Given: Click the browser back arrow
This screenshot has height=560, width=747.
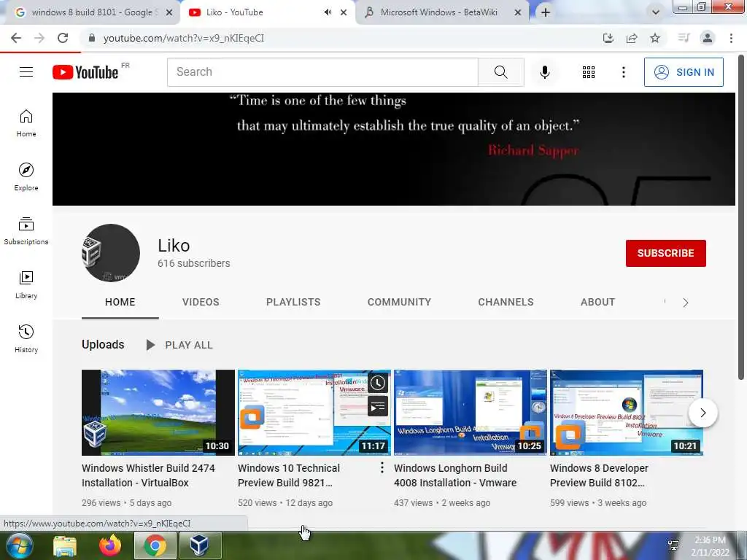Looking at the screenshot, I should 16,38.
